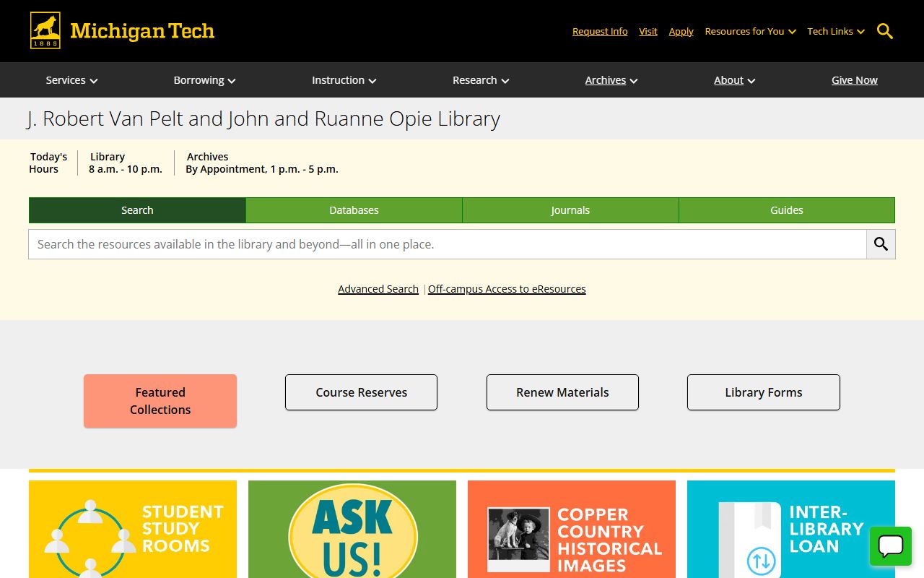The height and width of the screenshot is (578, 924).
Task: Switch to the Journals tab
Action: point(570,210)
